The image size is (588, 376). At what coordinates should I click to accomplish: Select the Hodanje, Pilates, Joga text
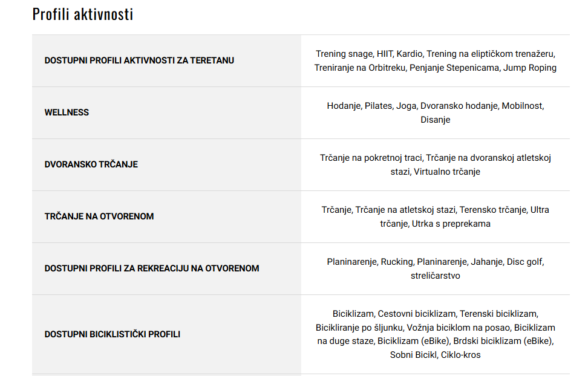436,106
